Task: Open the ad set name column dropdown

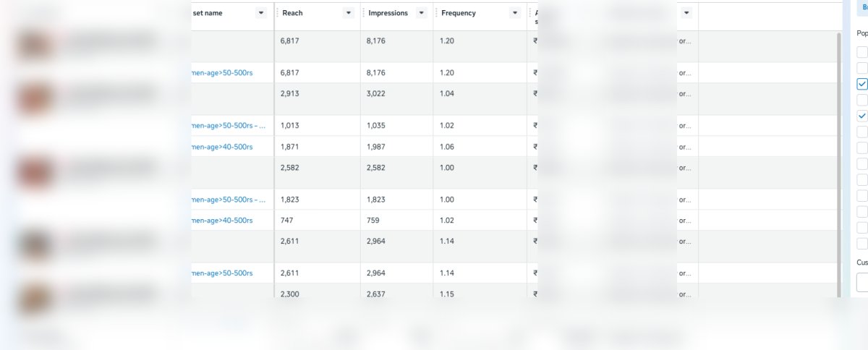Action: pos(261,13)
